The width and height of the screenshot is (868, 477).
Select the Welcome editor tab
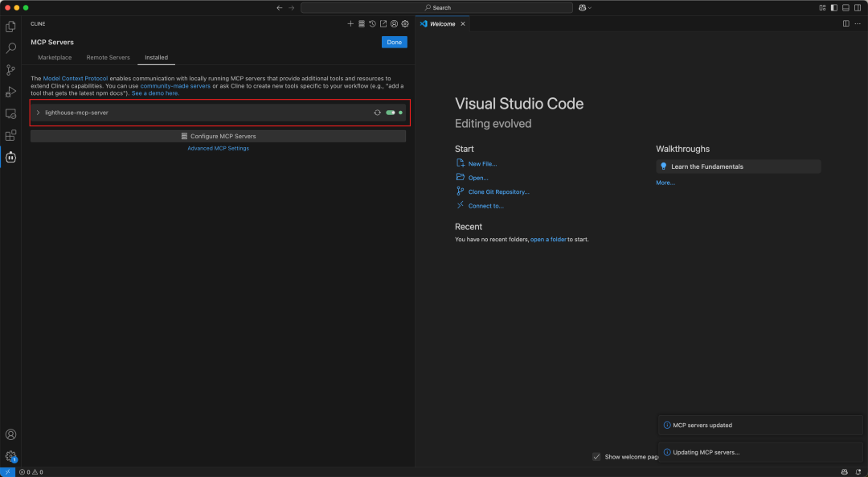coord(442,24)
